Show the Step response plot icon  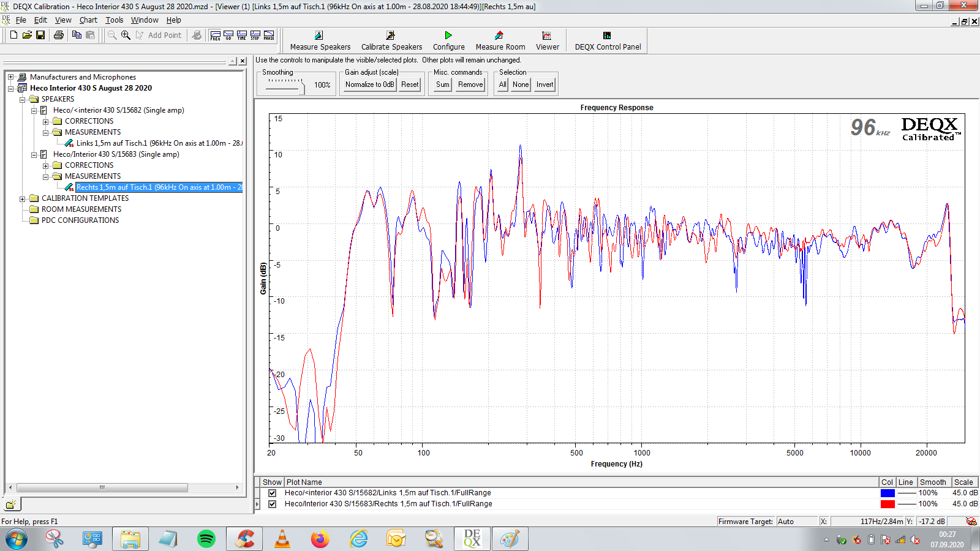point(255,36)
